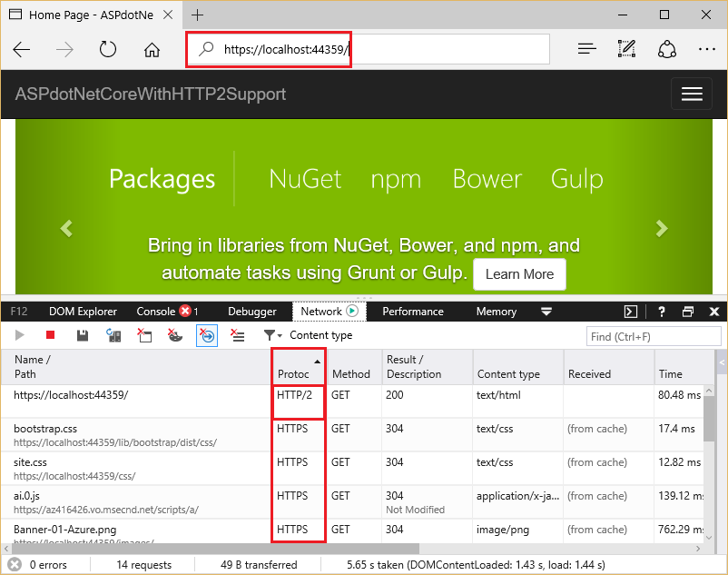Refresh the current page

[x=108, y=49]
